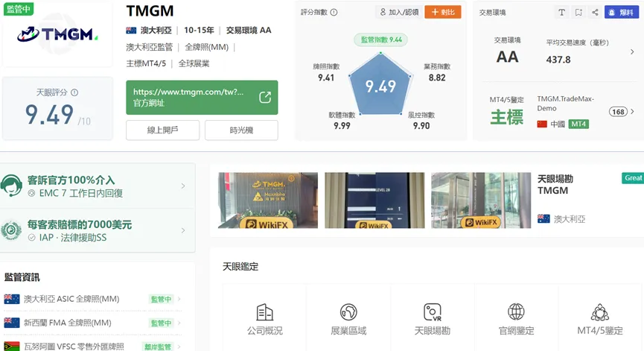Expand the 每客索賠標的7000美元 chevron
Screen dimensions: 644x351
183,230
